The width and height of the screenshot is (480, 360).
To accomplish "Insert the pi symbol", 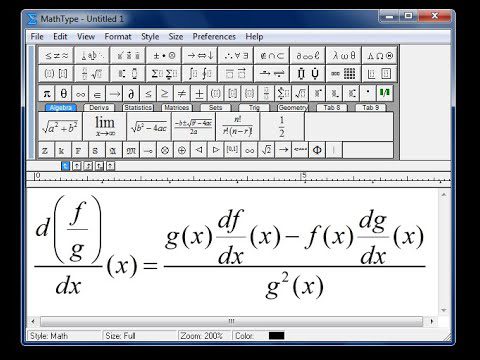I will pos(47,94).
